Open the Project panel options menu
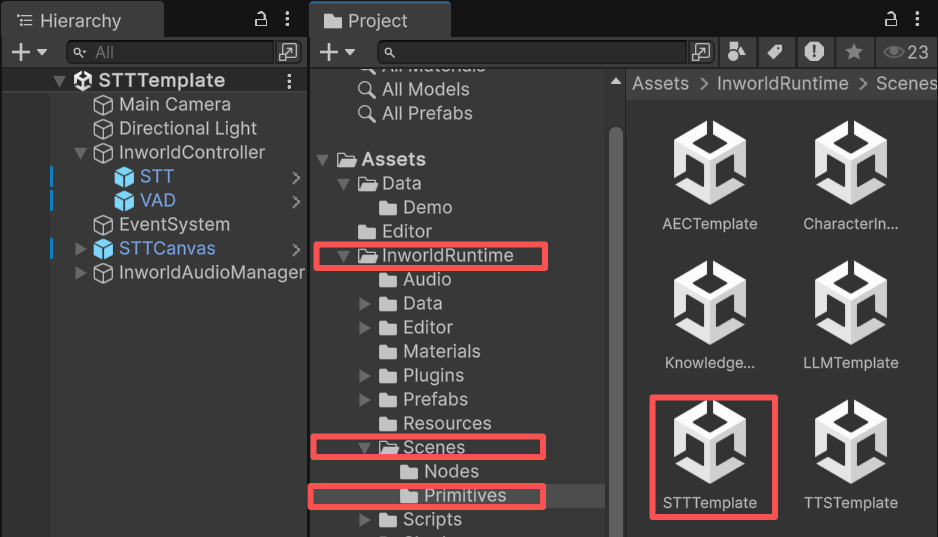938x537 pixels. pyautogui.click(x=917, y=19)
